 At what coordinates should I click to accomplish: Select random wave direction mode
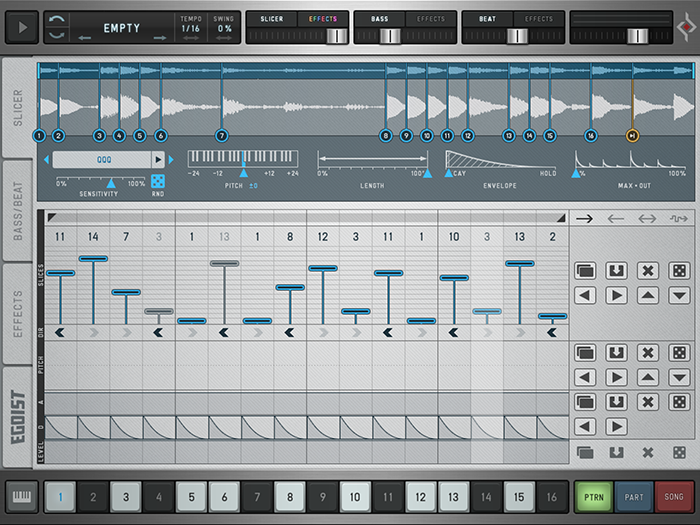click(x=679, y=218)
